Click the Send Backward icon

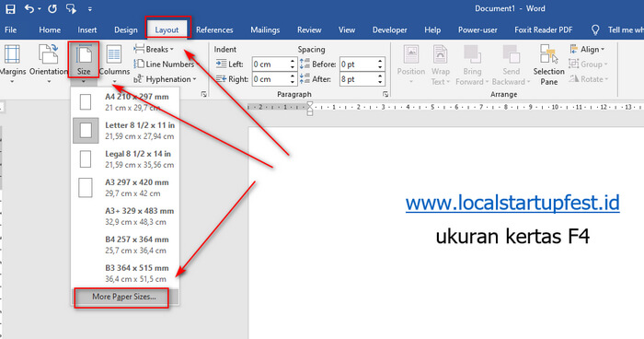(x=512, y=54)
